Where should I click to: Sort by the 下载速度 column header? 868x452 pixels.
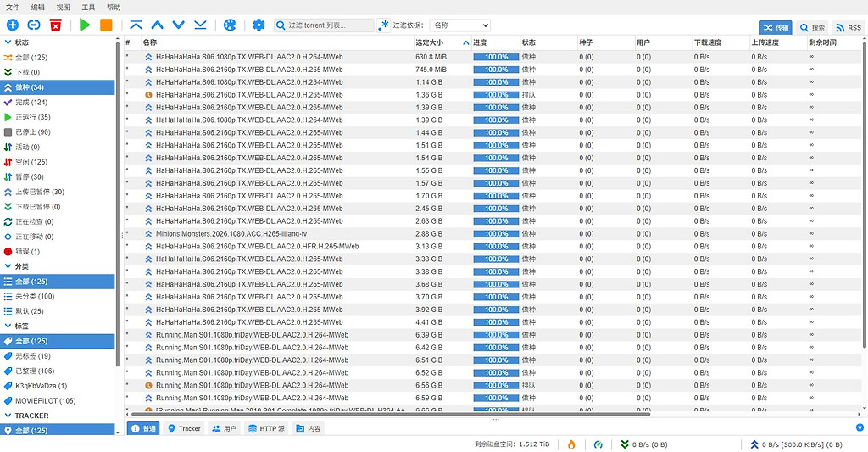coord(721,42)
